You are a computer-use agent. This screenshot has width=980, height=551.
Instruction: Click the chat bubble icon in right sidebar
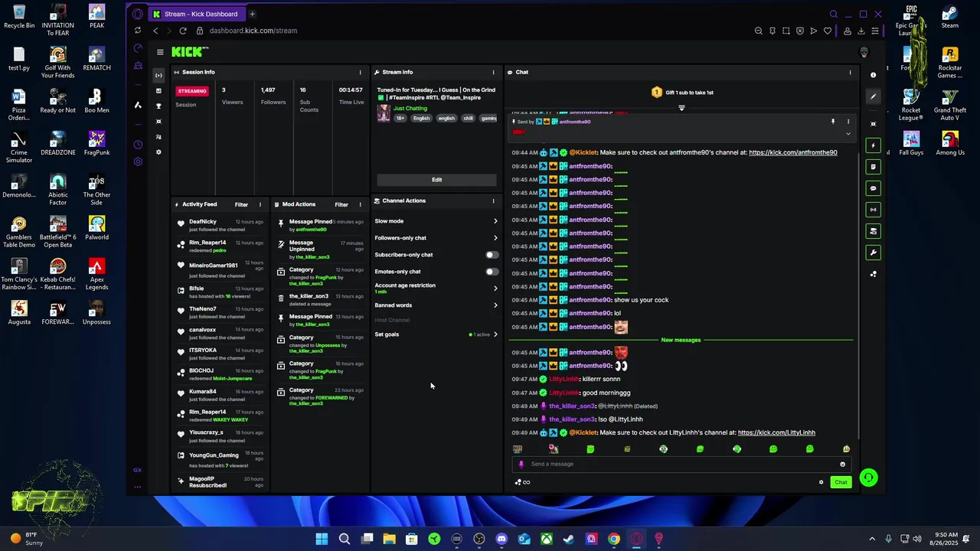click(873, 188)
